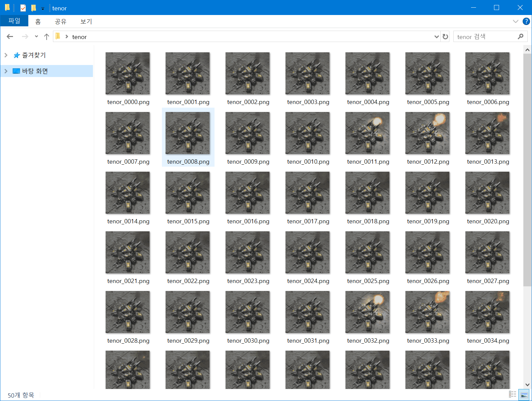Select tenor_0012.png thumbnail
This screenshot has height=401, width=532.
427,133
